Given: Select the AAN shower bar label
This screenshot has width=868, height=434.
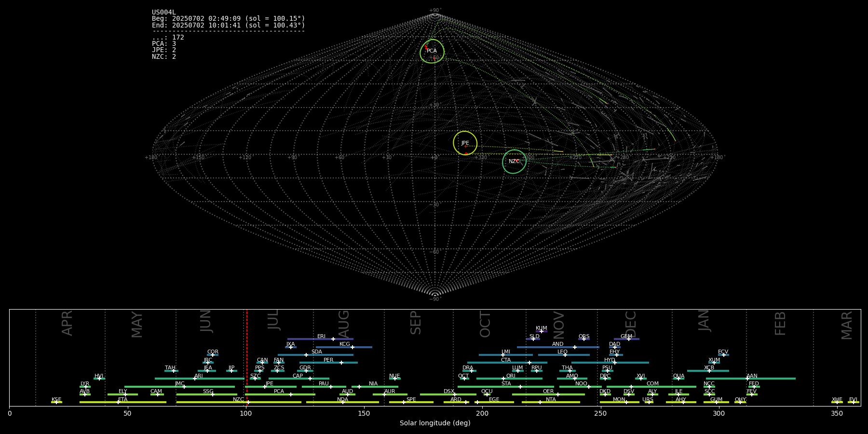Looking at the screenshot, I should click(x=752, y=376).
